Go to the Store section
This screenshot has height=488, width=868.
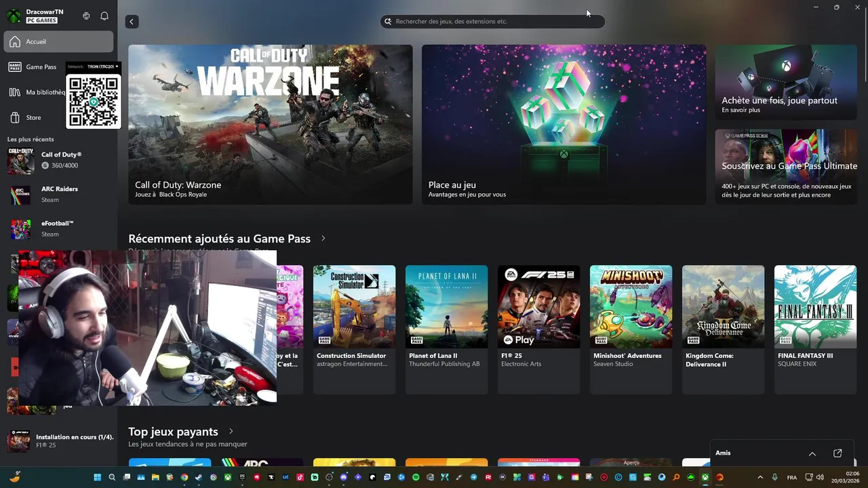pyautogui.click(x=34, y=117)
